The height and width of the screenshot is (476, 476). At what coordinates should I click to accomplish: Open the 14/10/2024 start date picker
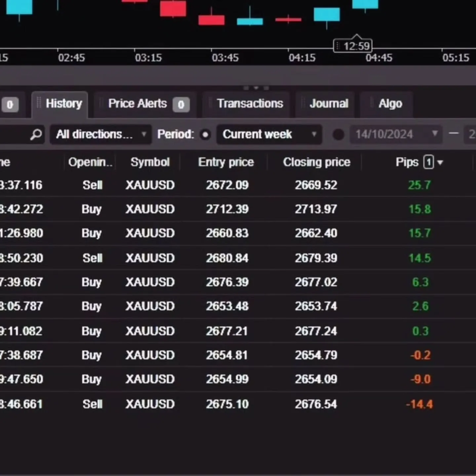[396, 134]
